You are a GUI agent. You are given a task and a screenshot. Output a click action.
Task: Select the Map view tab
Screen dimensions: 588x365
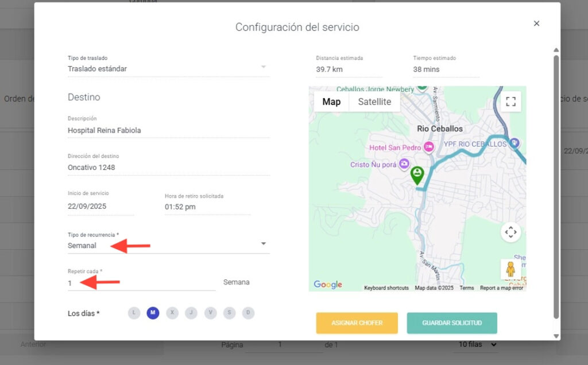(x=331, y=102)
